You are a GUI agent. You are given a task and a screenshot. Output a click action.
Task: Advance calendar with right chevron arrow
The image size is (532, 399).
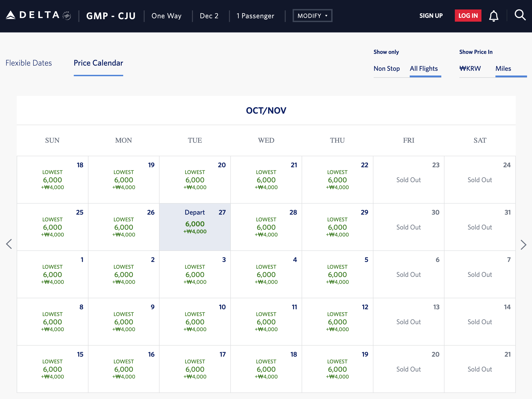tap(523, 245)
